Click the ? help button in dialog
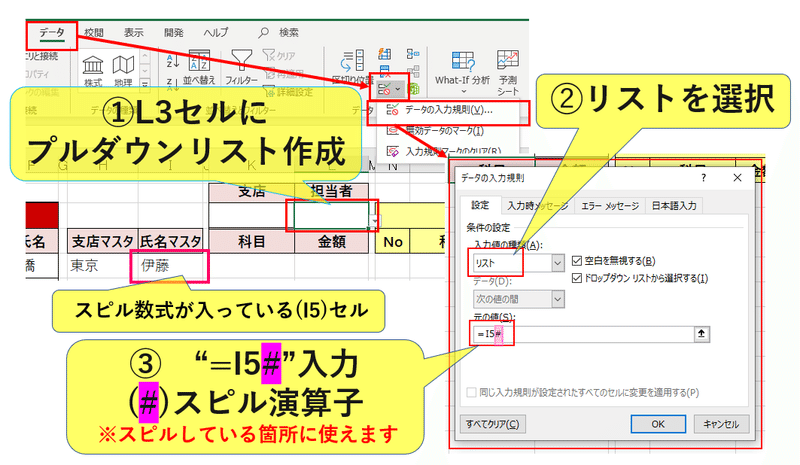 pos(704,178)
